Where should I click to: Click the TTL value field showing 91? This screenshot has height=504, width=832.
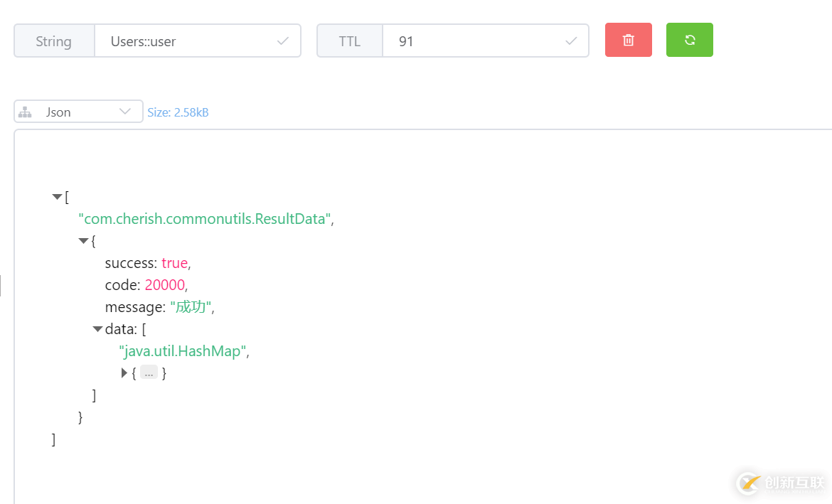(x=469, y=41)
